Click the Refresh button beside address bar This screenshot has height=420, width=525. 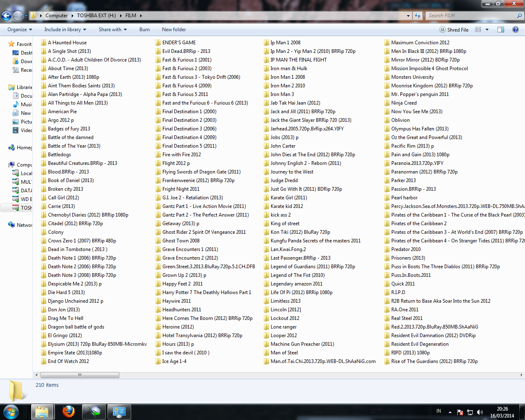click(x=418, y=16)
